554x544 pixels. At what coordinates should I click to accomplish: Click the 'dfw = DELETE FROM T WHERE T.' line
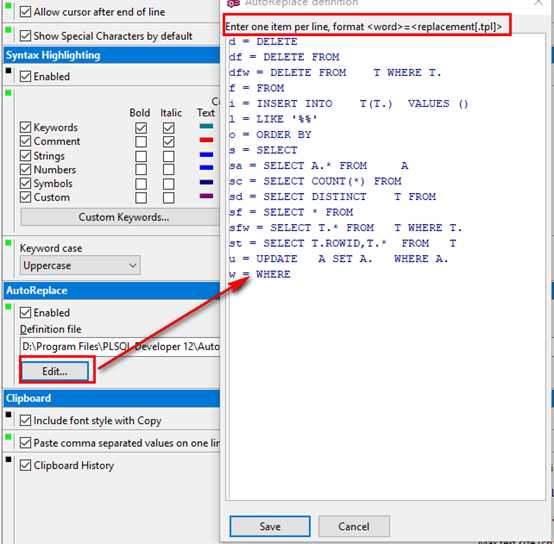[x=335, y=72]
